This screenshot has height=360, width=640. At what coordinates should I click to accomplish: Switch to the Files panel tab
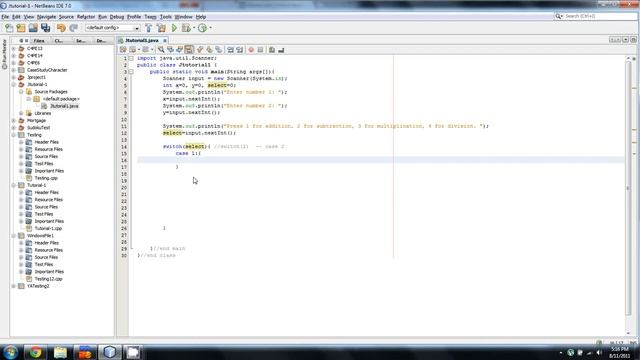39,40
